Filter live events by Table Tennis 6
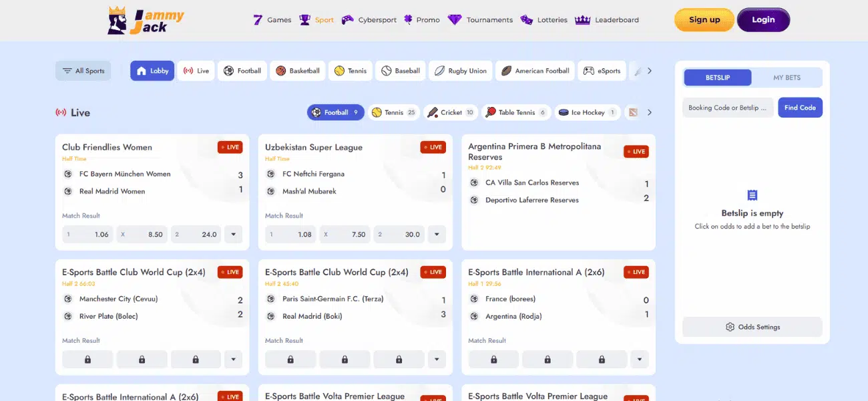 [516, 112]
